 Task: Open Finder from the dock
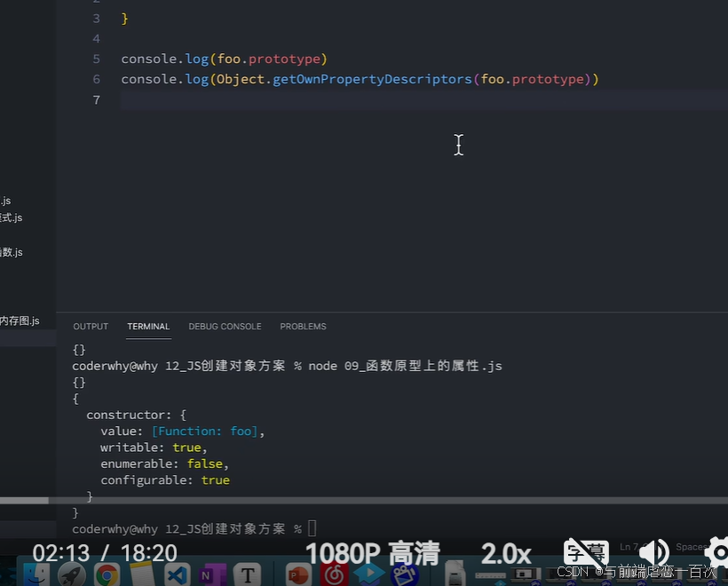tap(36, 574)
